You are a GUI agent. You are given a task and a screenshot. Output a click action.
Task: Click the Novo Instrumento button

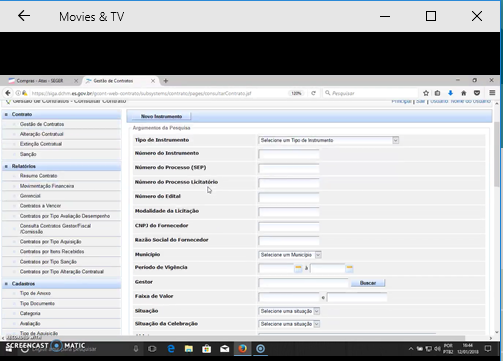(161, 116)
